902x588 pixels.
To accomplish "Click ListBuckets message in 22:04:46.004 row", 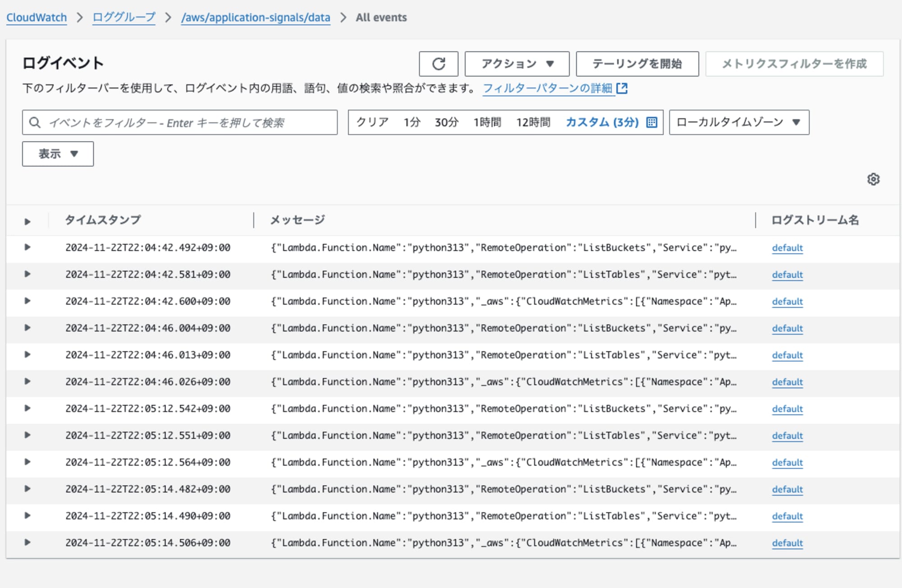I will pos(503,328).
